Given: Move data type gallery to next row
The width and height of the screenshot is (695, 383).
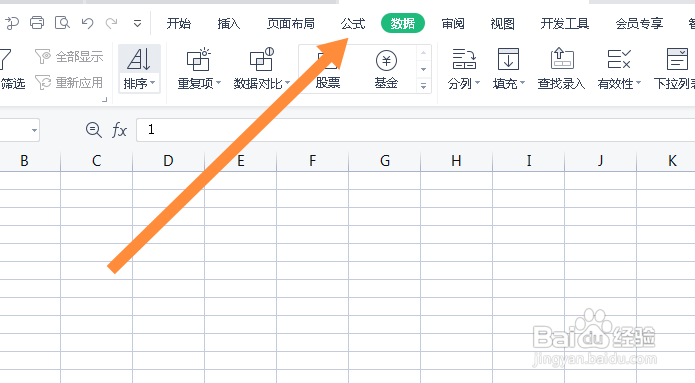Looking at the screenshot, I should pyautogui.click(x=423, y=69).
